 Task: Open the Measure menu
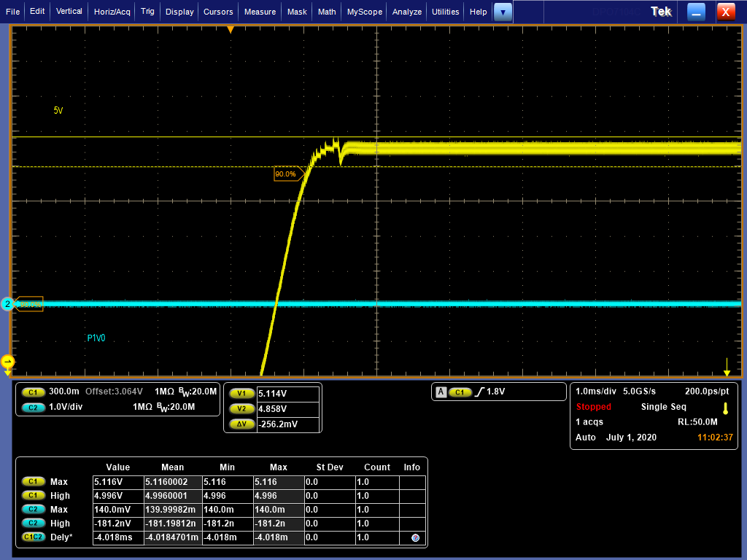(x=260, y=12)
